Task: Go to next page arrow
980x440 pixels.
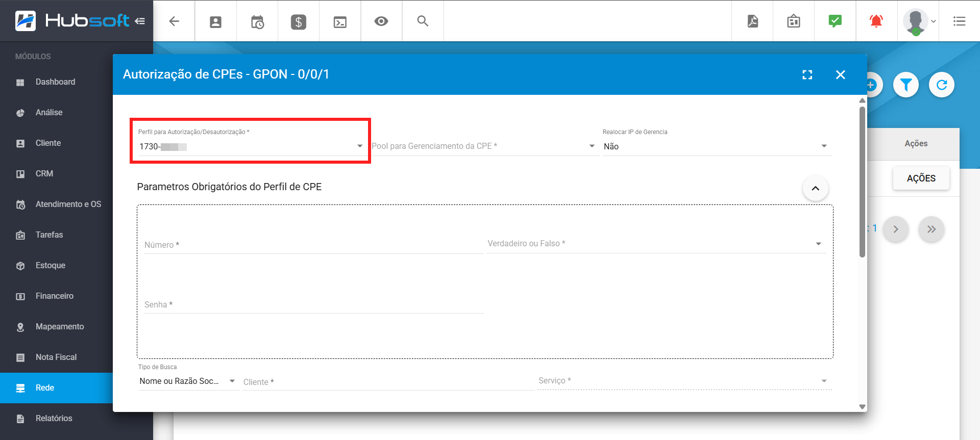Action: coord(896,229)
